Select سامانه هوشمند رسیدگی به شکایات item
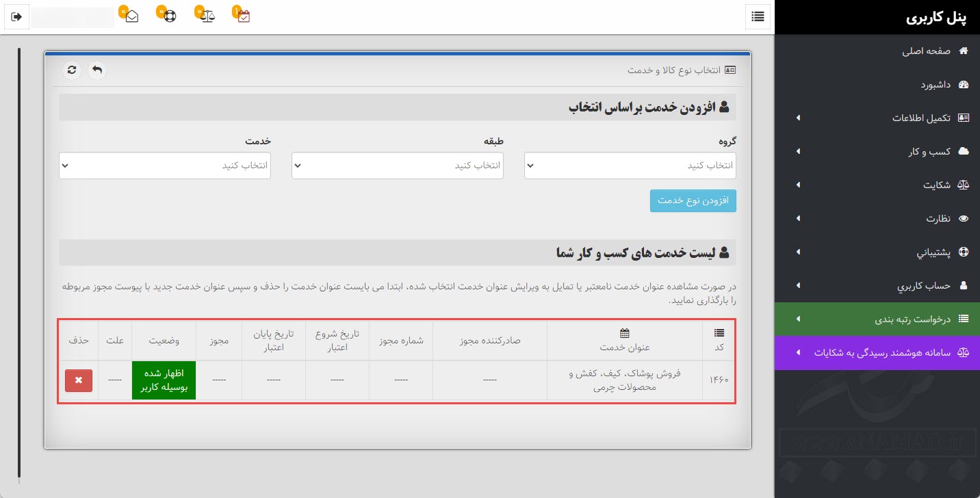 (877, 353)
